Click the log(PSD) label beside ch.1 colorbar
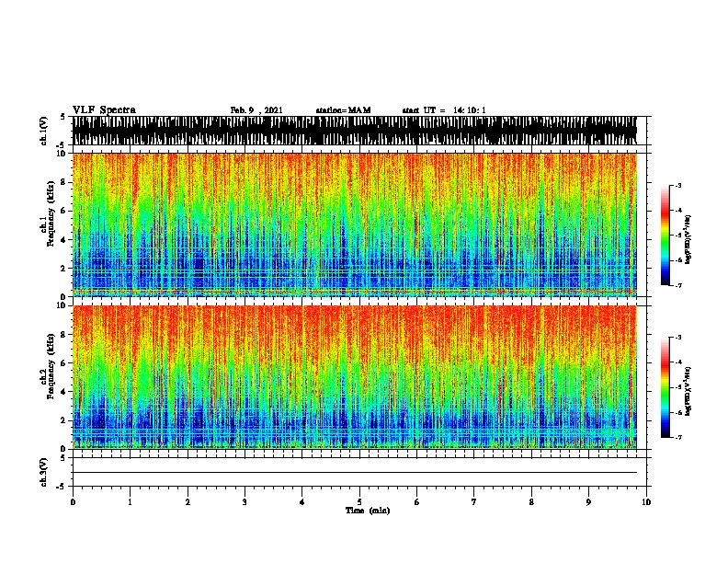This screenshot has height=563, width=728. [688, 239]
